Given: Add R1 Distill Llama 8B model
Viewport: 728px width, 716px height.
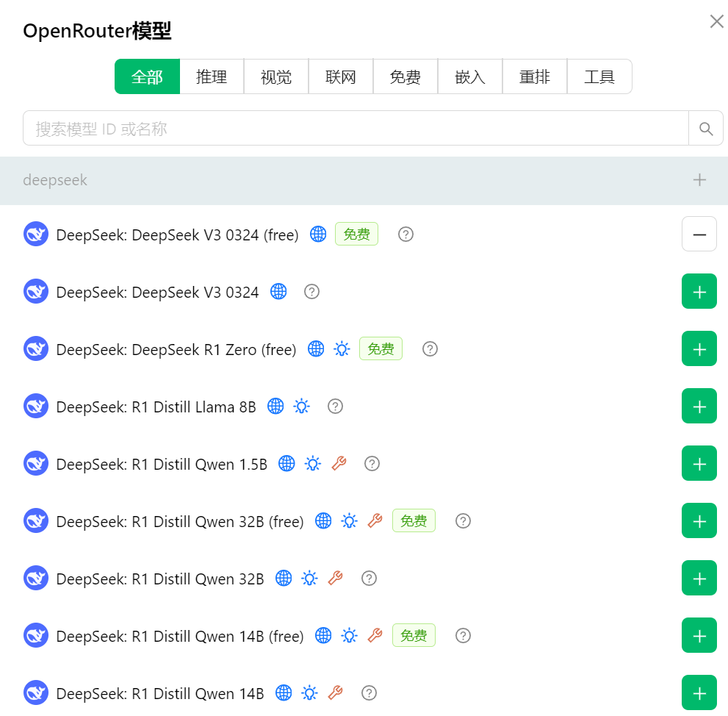Looking at the screenshot, I should pos(699,407).
